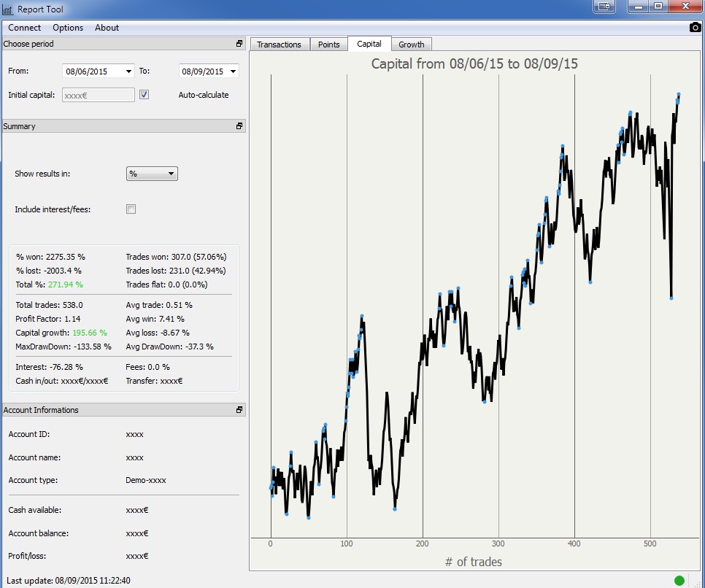Open the To date dropdown

click(233, 71)
